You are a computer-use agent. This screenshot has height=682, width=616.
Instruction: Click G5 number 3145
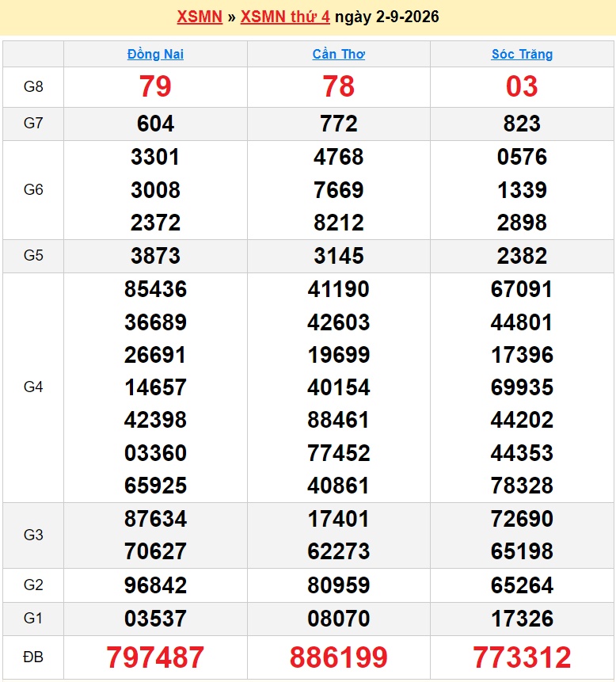[339, 256]
